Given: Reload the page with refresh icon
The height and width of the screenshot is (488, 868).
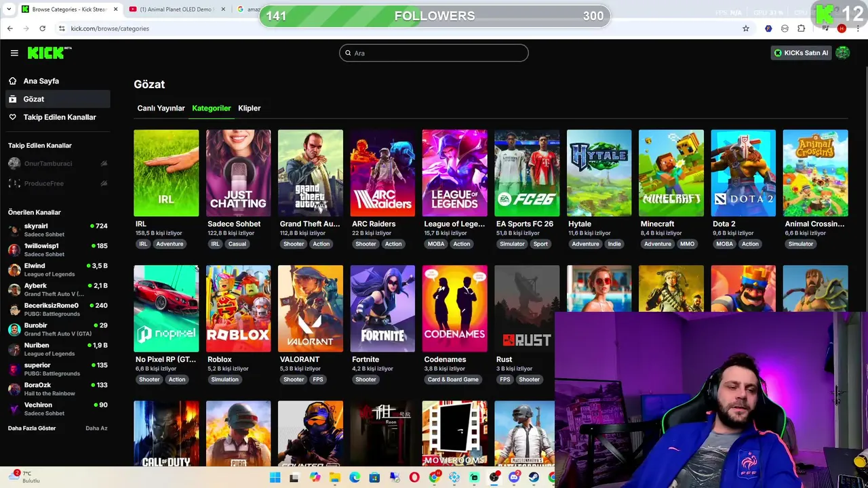Looking at the screenshot, I should [x=42, y=28].
